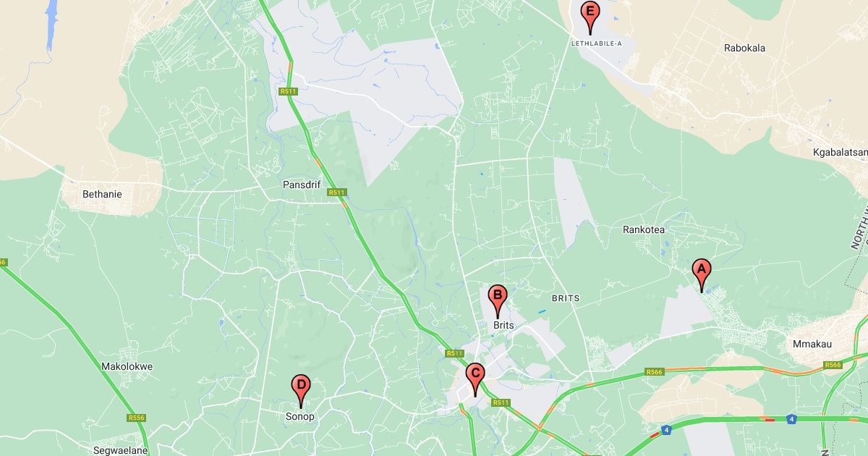
Task: Click the R566 shield near Mmakau
Action: [x=833, y=366]
